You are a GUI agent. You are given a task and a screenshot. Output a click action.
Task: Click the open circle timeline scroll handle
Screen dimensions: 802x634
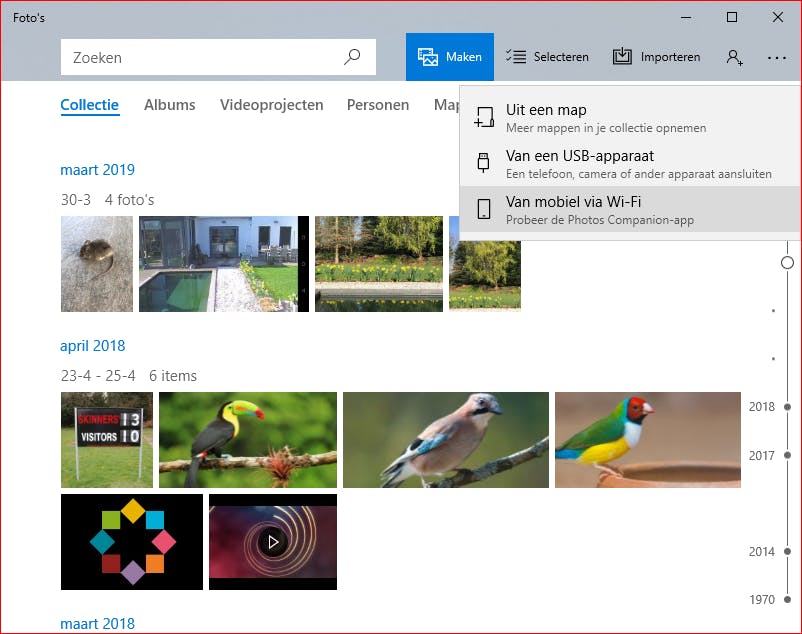(787, 263)
